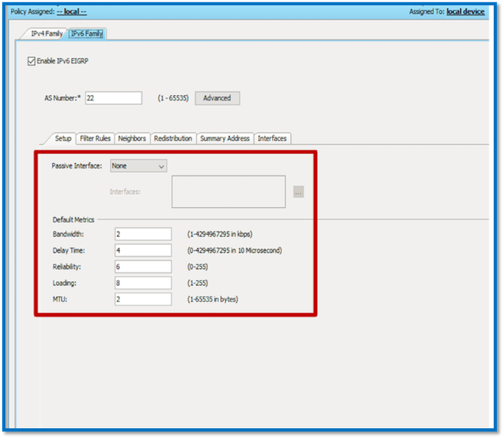Click the Interfaces list box
Screen dimensions: 504x439
coord(228,191)
